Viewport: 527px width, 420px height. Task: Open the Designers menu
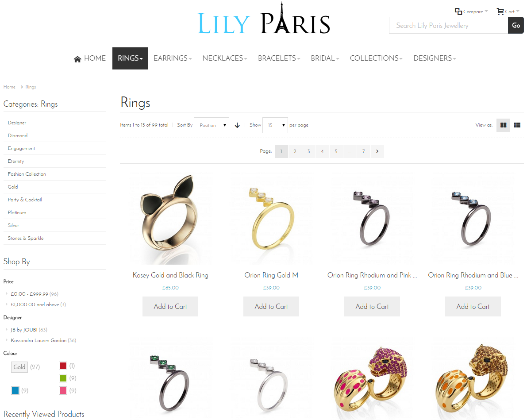tap(435, 58)
